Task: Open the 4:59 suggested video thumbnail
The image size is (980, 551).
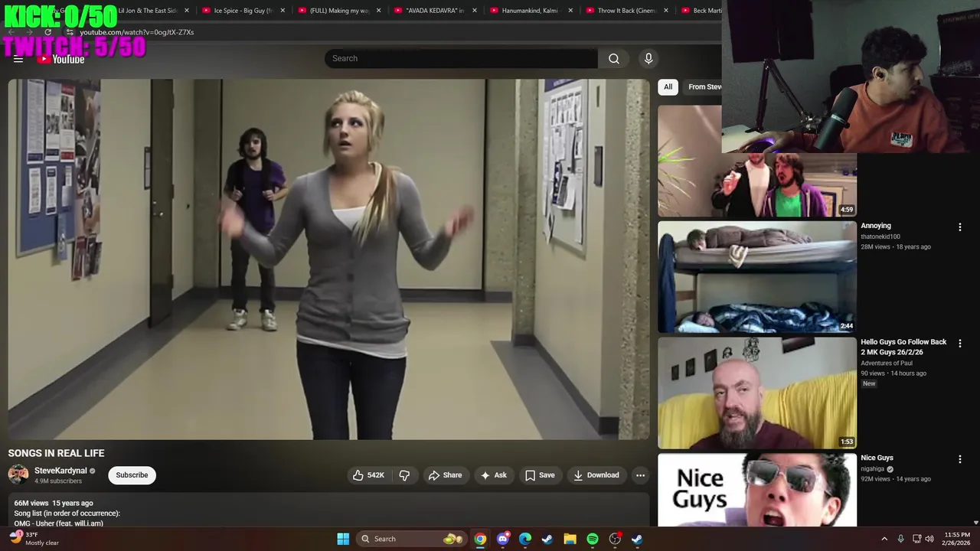Action: (757, 184)
